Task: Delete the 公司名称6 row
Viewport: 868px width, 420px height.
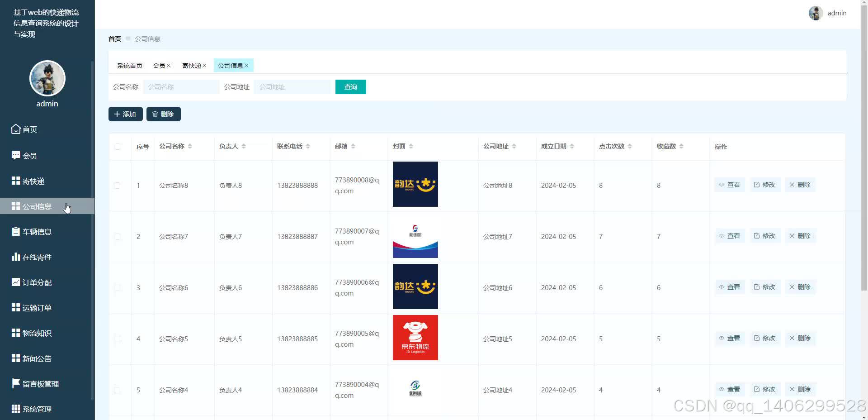Action: click(800, 287)
